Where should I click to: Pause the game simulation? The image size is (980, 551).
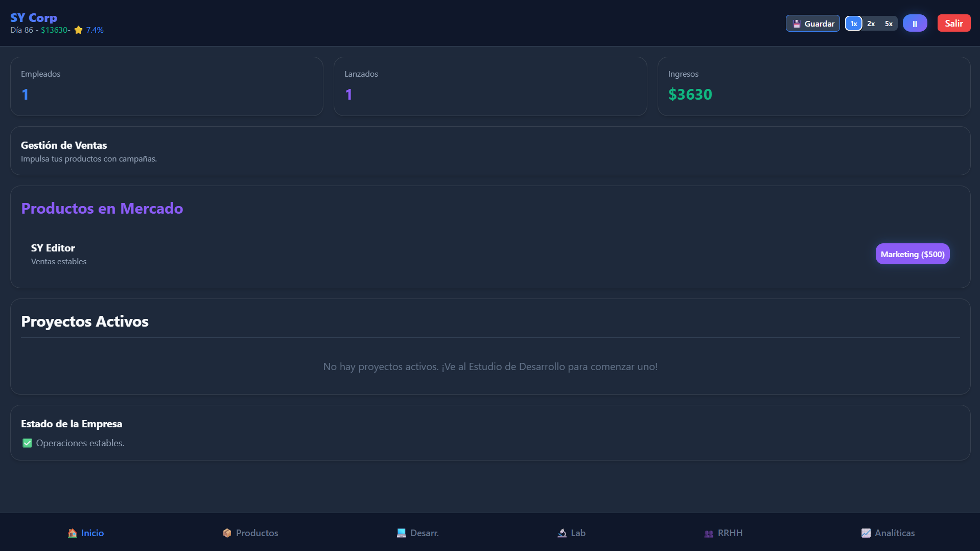(x=915, y=24)
